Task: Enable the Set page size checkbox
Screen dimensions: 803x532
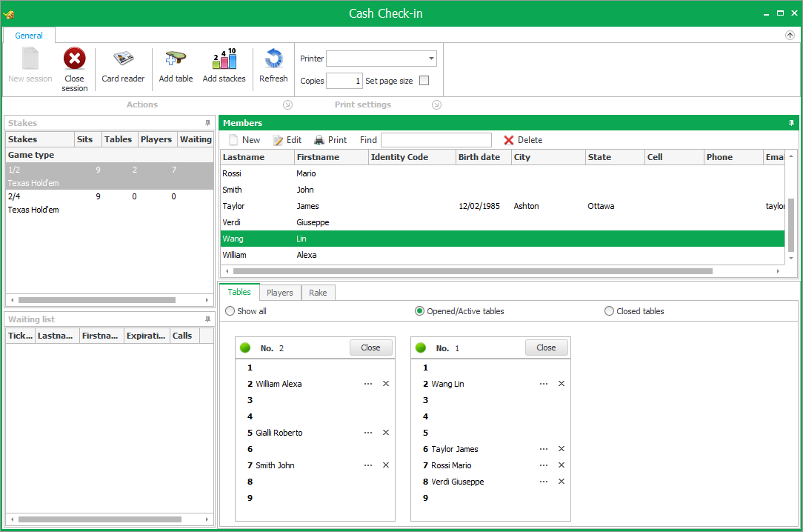Action: (424, 80)
